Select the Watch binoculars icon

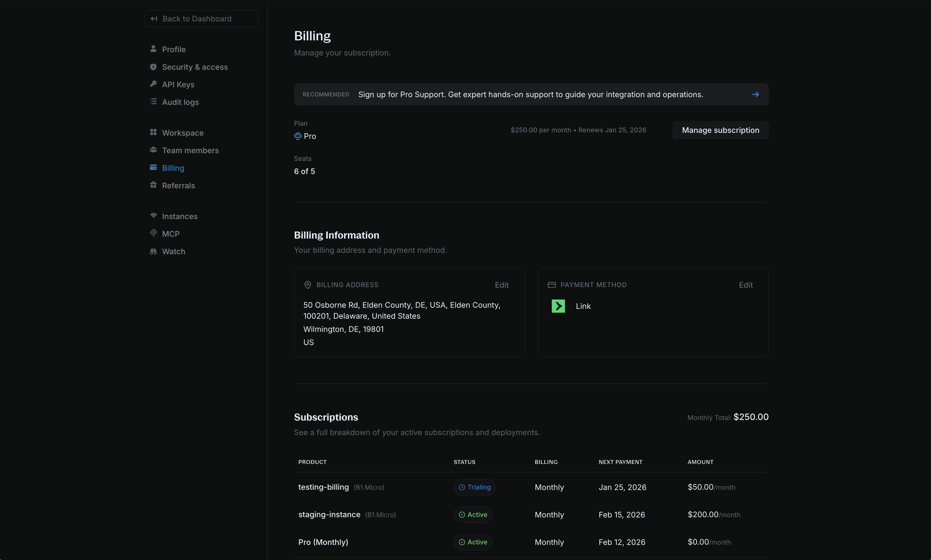[x=153, y=251]
